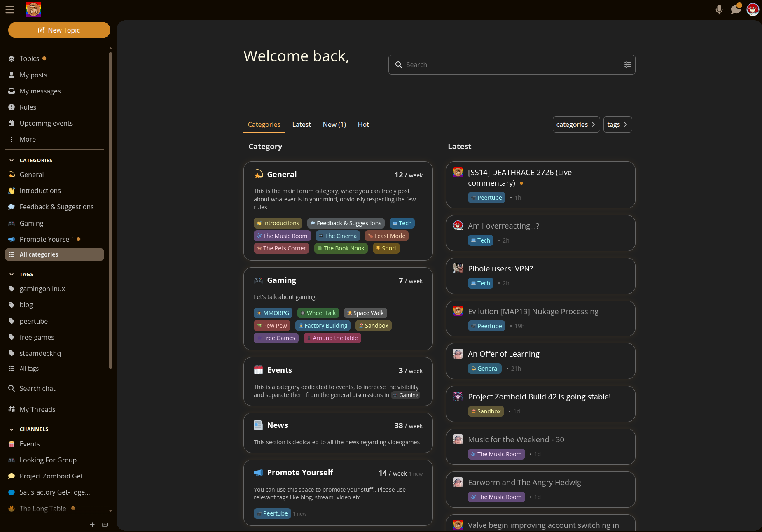The height and width of the screenshot is (532, 762).
Task: Open Around the table subcategory badge
Action: tap(332, 338)
